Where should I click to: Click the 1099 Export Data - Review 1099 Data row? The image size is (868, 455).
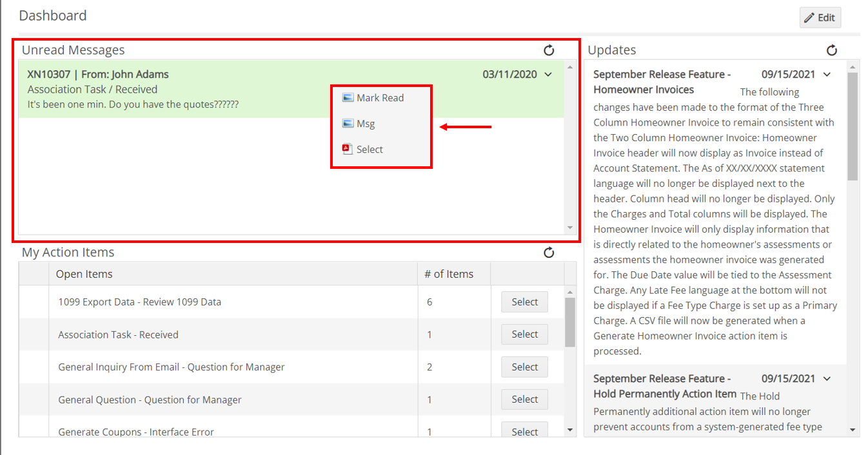(140, 302)
